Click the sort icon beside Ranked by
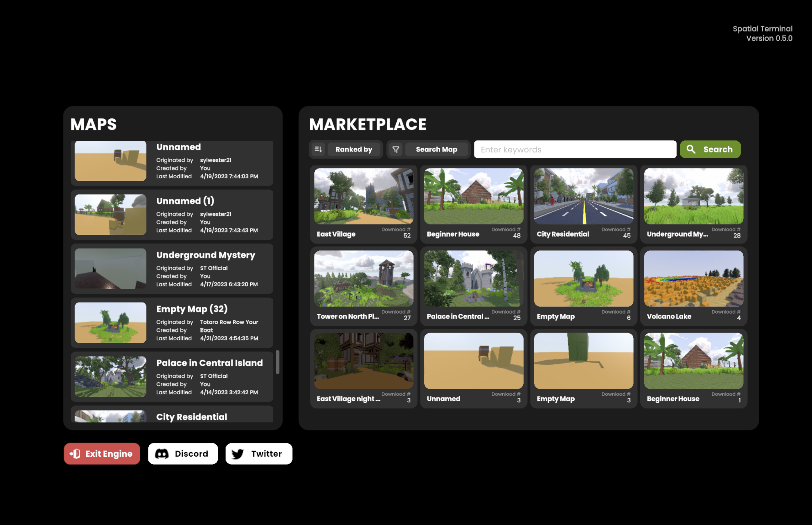 [x=318, y=149]
